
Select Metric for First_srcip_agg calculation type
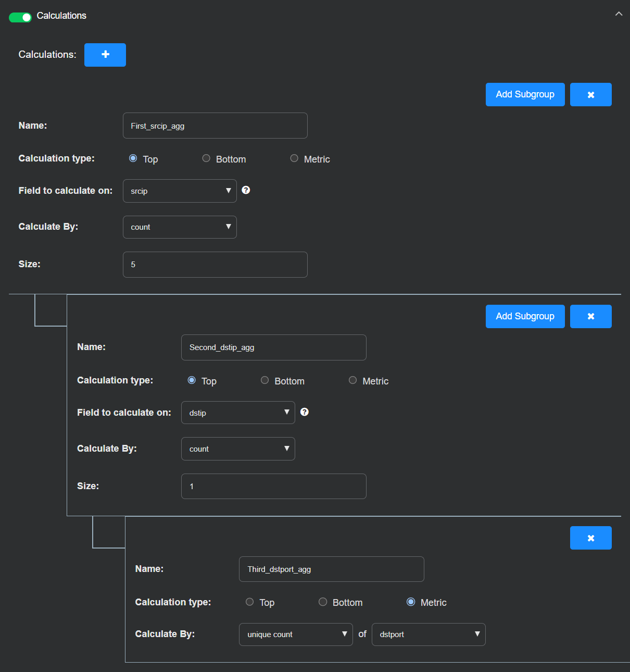click(295, 158)
